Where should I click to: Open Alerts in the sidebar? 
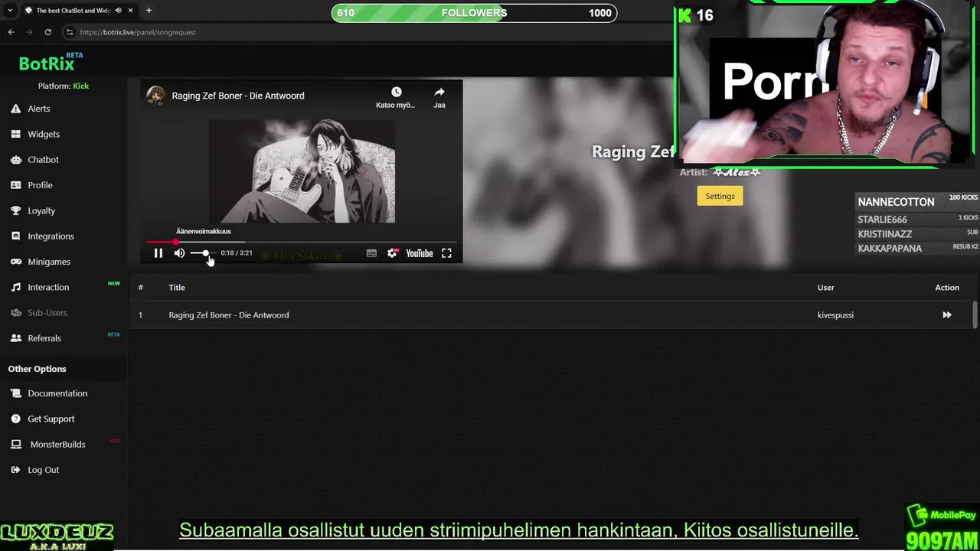(39, 109)
